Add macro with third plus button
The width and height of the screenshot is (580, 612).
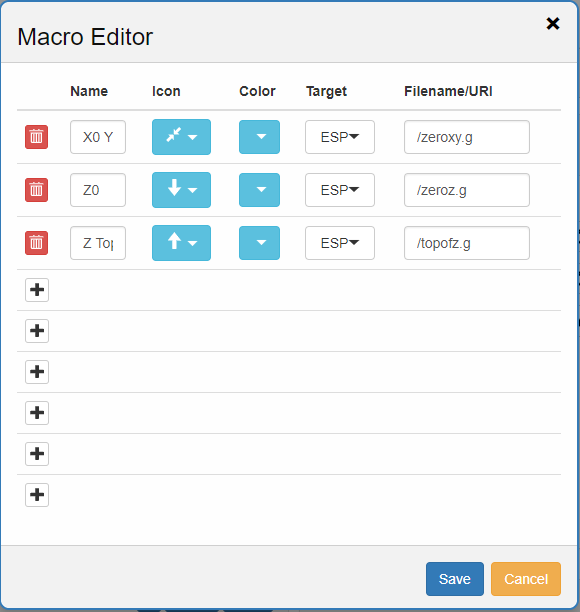(x=37, y=372)
